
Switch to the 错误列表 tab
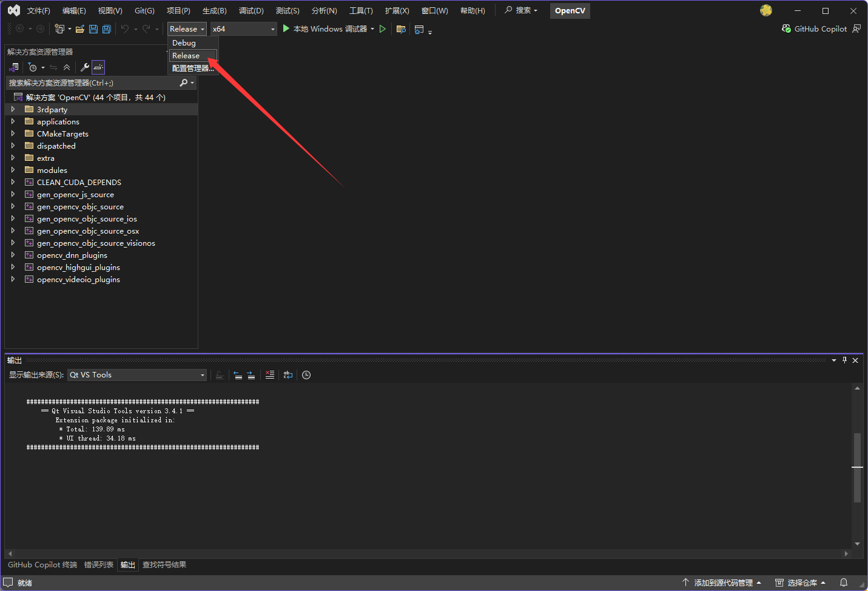pyautogui.click(x=99, y=565)
